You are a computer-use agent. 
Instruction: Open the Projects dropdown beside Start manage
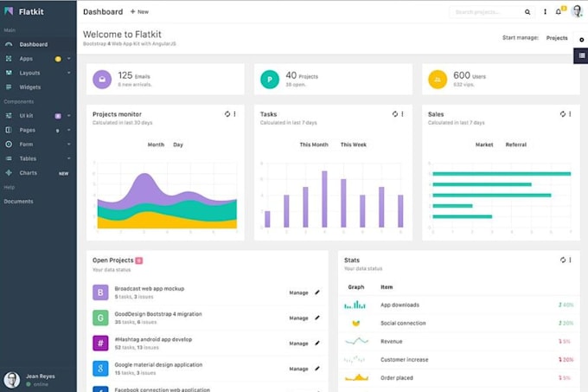(x=557, y=38)
